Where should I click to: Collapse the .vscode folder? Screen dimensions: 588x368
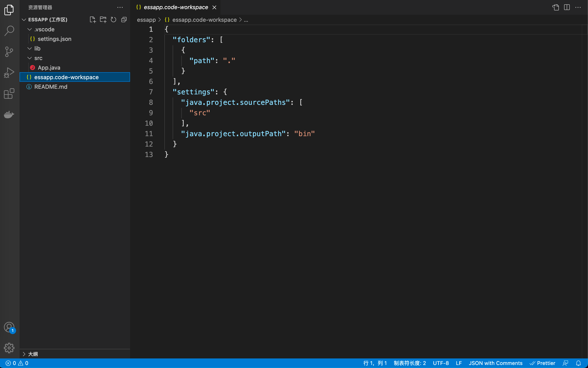click(x=29, y=29)
